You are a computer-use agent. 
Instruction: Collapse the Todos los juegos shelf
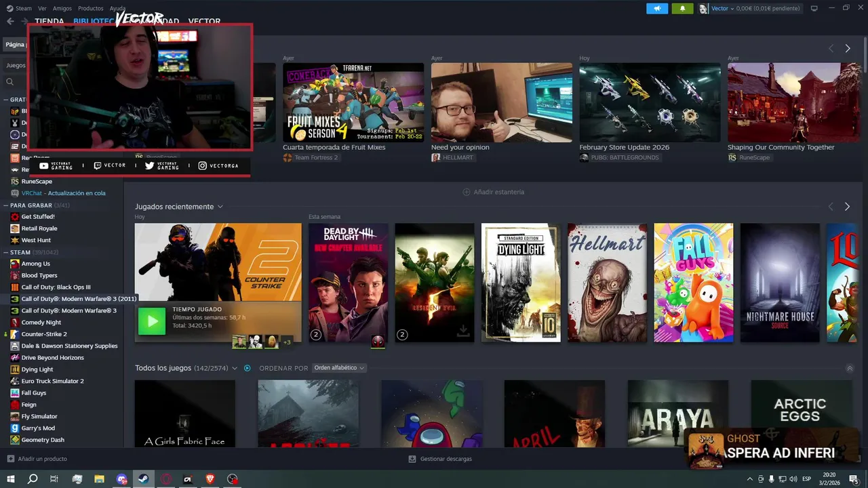point(850,368)
